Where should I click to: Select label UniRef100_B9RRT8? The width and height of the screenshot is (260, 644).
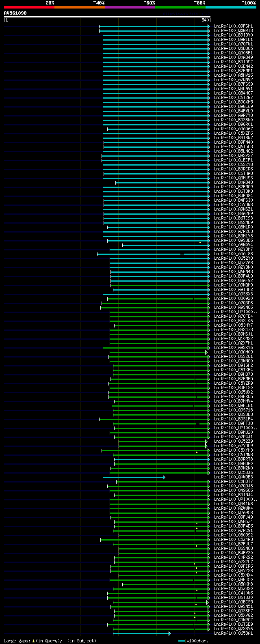[233, 459]
